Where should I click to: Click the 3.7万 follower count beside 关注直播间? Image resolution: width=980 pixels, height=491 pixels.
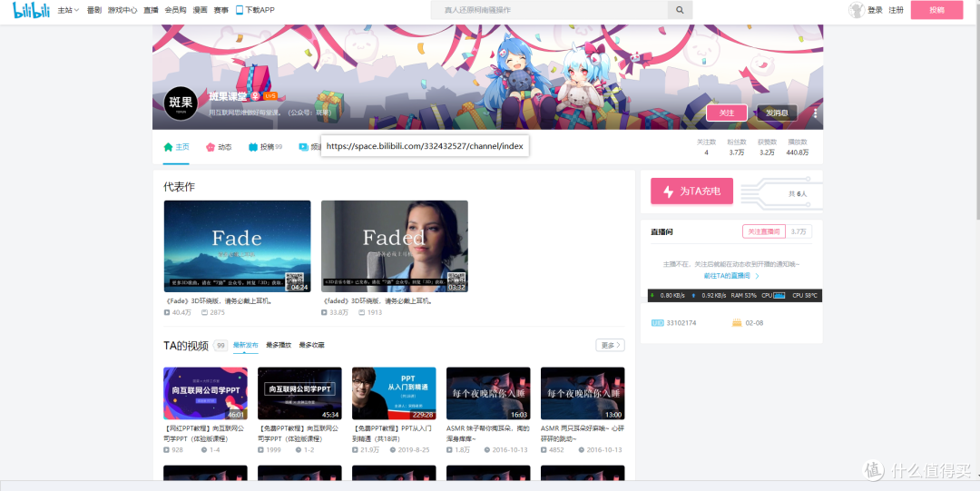coord(799,231)
